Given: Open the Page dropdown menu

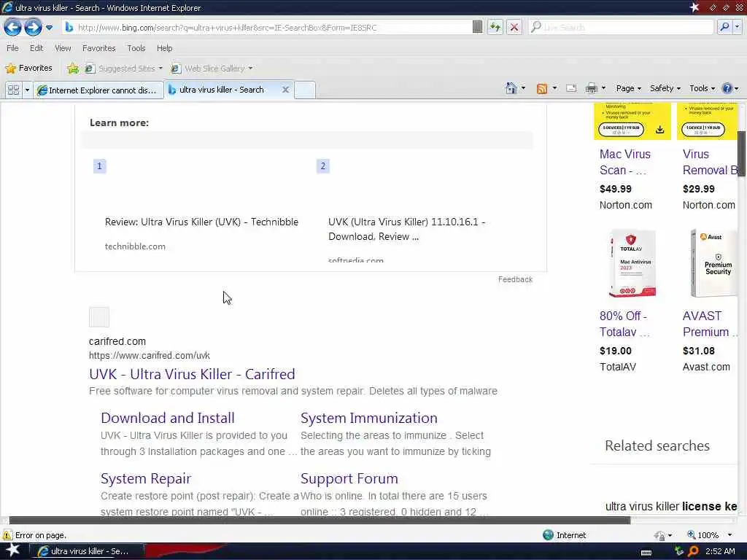Looking at the screenshot, I should click(628, 88).
